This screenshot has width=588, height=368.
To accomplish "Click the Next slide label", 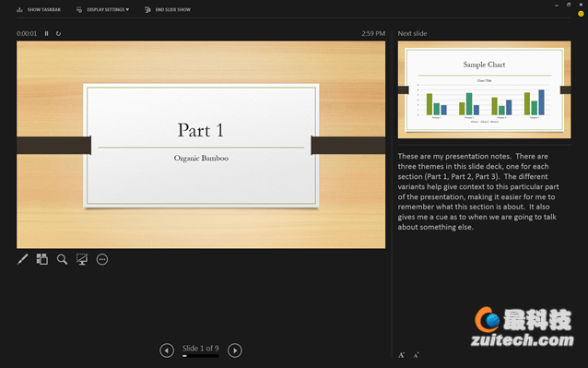I will [412, 33].
